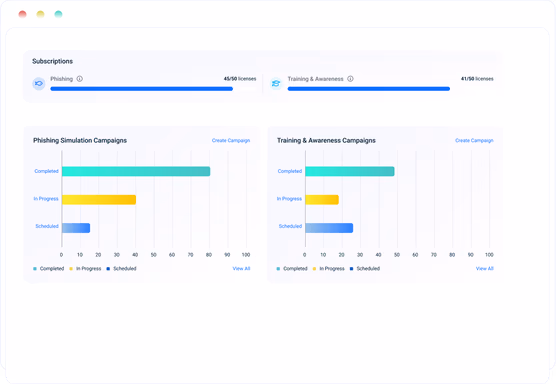Click the teal window dot
Screen dimensions: 556x384
[59, 14]
